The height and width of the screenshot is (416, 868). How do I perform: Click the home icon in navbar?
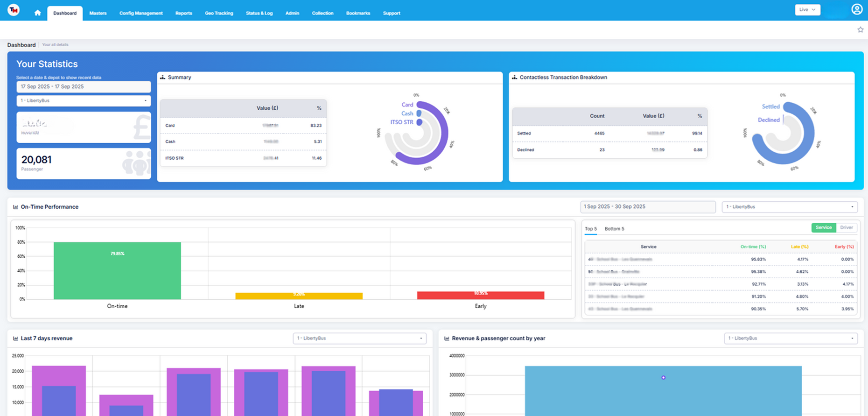pos(37,13)
